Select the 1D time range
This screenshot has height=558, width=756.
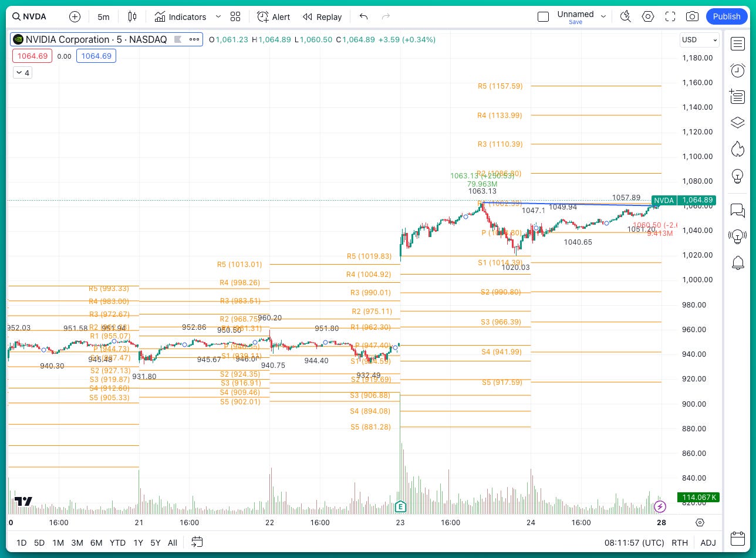click(x=21, y=543)
